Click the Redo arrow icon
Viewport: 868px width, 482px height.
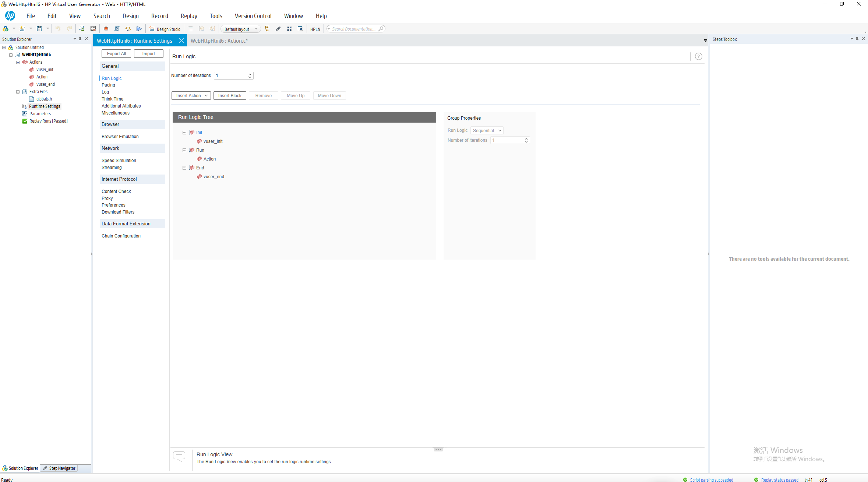click(69, 29)
